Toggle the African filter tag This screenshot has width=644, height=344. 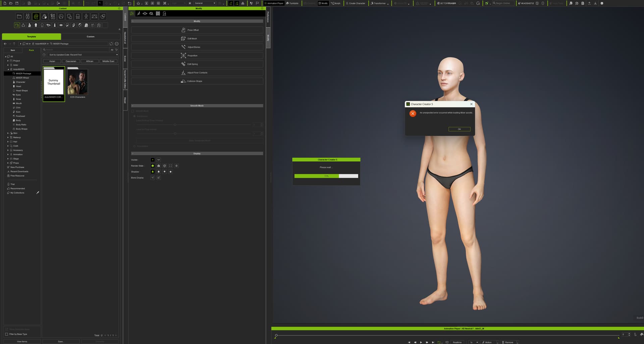(x=90, y=61)
